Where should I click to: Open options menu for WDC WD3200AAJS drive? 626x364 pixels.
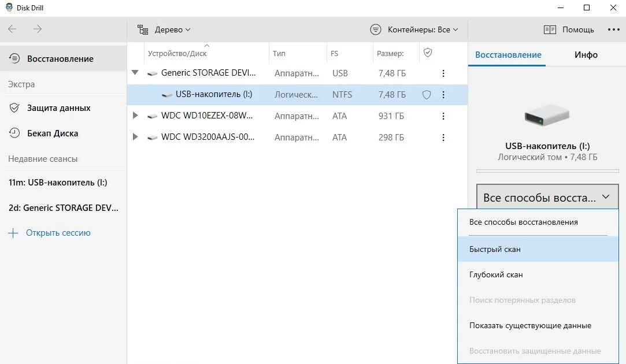point(443,138)
